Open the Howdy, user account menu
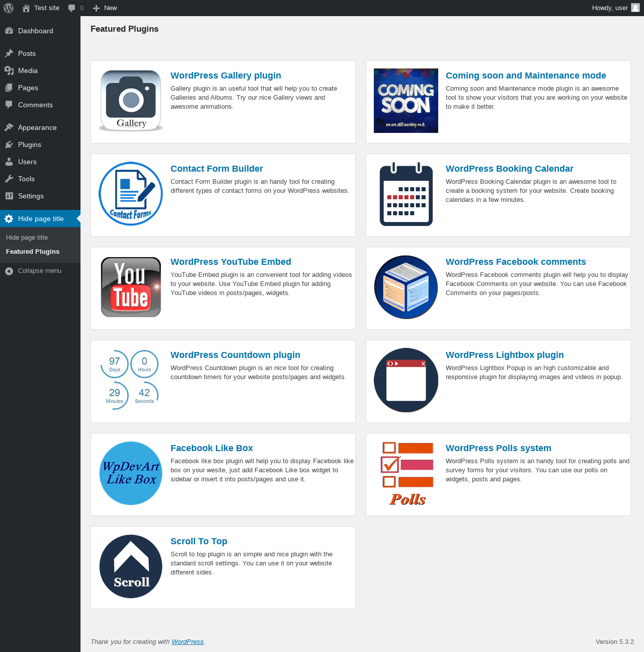Screen dimensions: 644x652 [x=616, y=8]
